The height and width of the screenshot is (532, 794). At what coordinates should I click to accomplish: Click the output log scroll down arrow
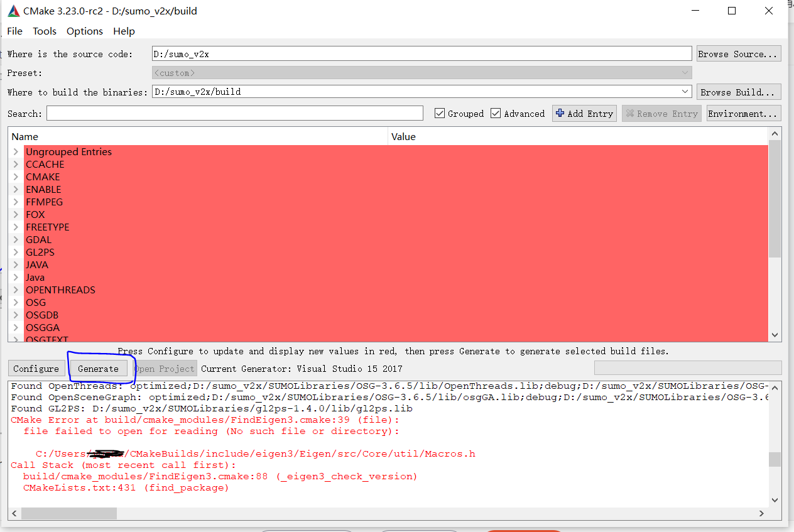pos(775,501)
